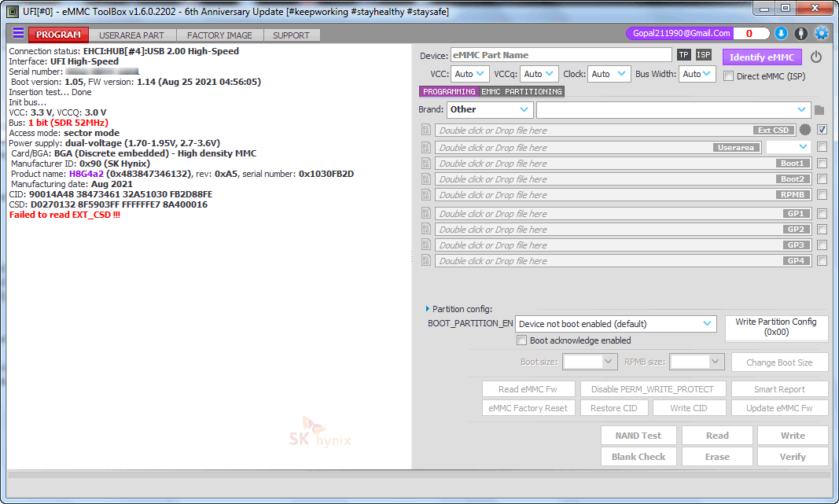Open folder icon beside Brand model list

[x=819, y=110]
